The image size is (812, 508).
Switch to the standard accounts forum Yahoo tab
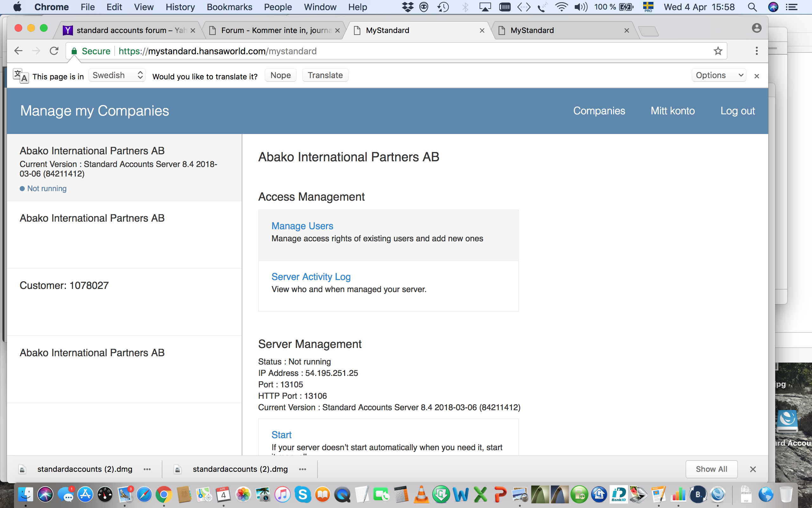[x=128, y=30]
